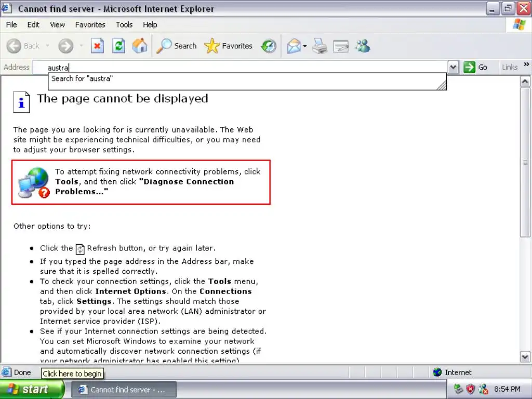Screen dimensions: 532x399
Task: Click the network connection tray icon
Action: (458, 389)
